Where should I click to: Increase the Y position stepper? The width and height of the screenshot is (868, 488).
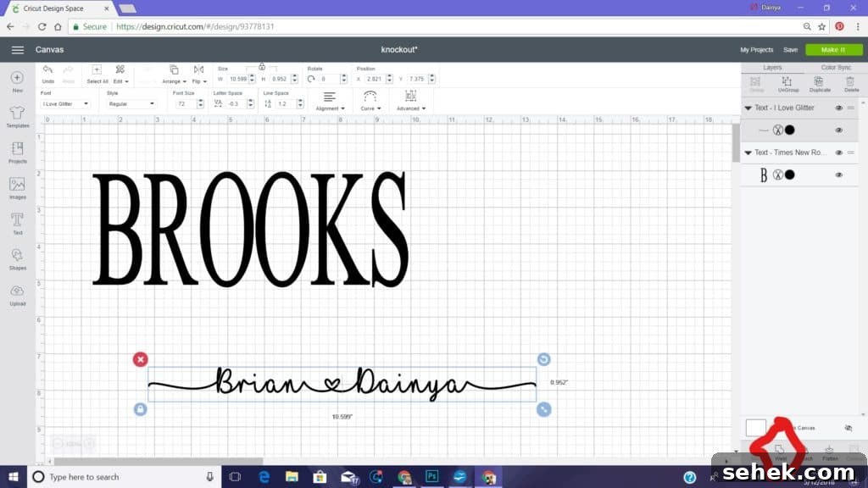coord(431,77)
